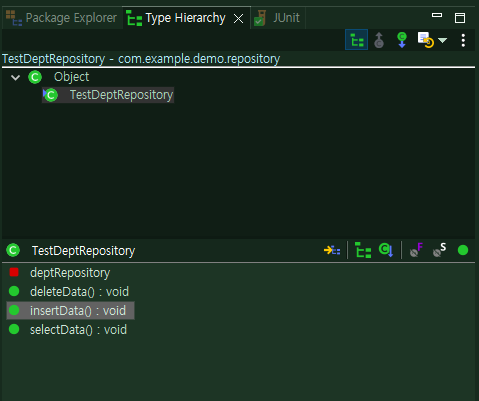This screenshot has height=401, width=479.
Task: Click public method icon of selectData()
Action: (x=14, y=329)
